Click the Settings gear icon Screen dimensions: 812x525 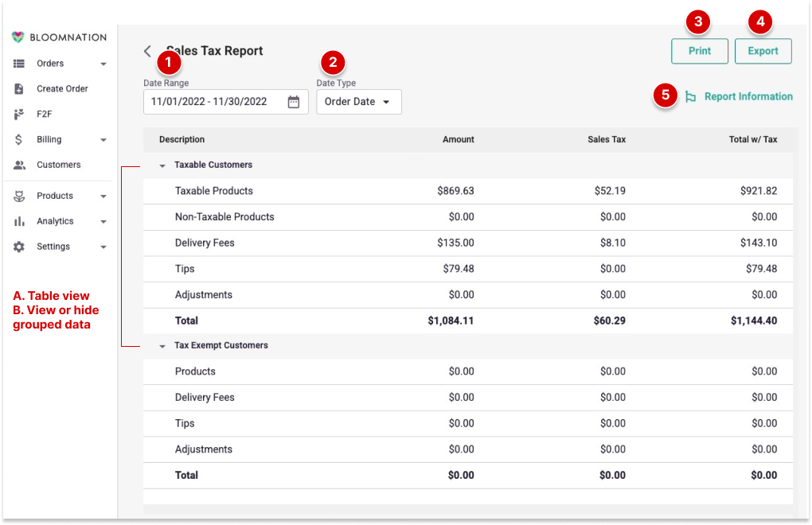(19, 247)
